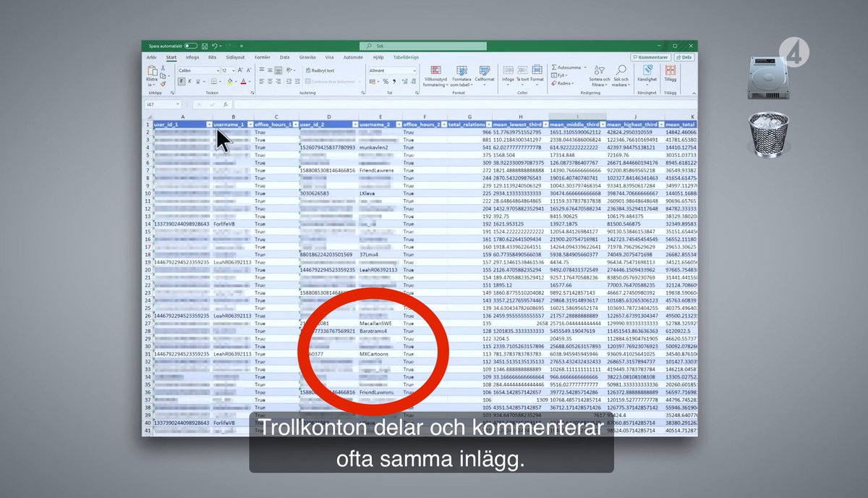Open the user_id_1 column filter dropdown
Image resolution: width=868 pixels, height=498 pixels.
tap(208, 124)
